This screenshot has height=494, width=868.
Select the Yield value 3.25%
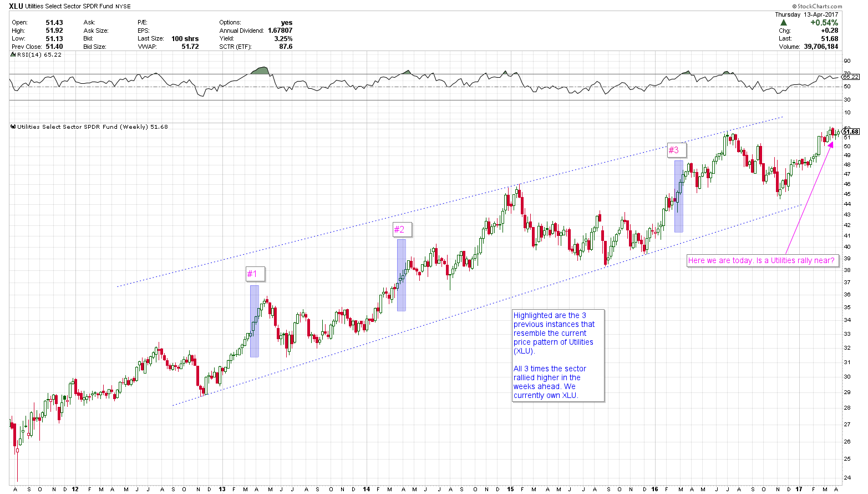click(283, 39)
